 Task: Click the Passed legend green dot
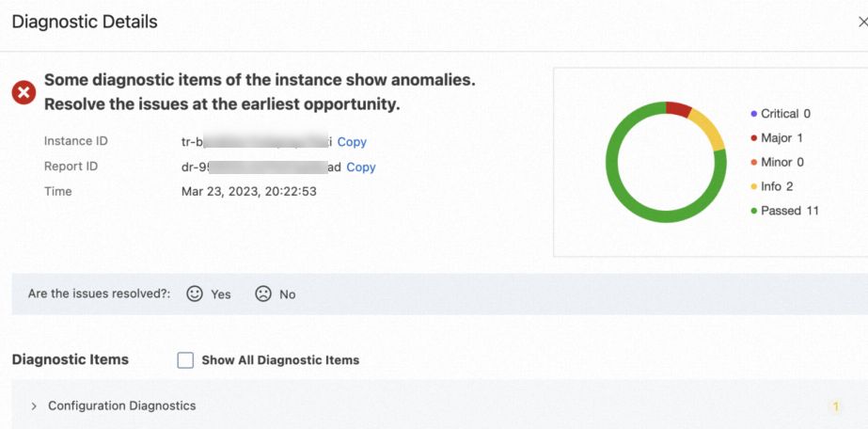click(x=754, y=211)
